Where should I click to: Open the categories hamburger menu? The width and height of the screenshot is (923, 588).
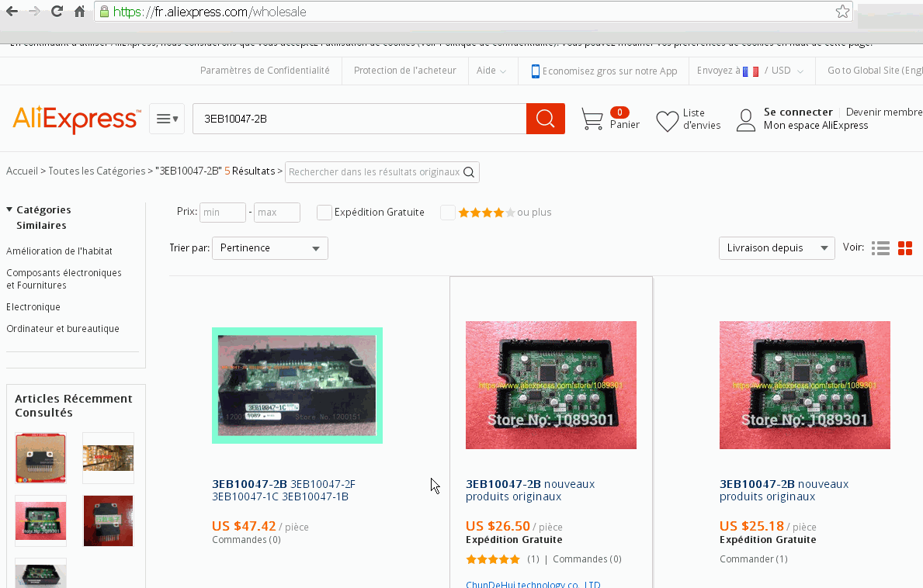(x=167, y=119)
